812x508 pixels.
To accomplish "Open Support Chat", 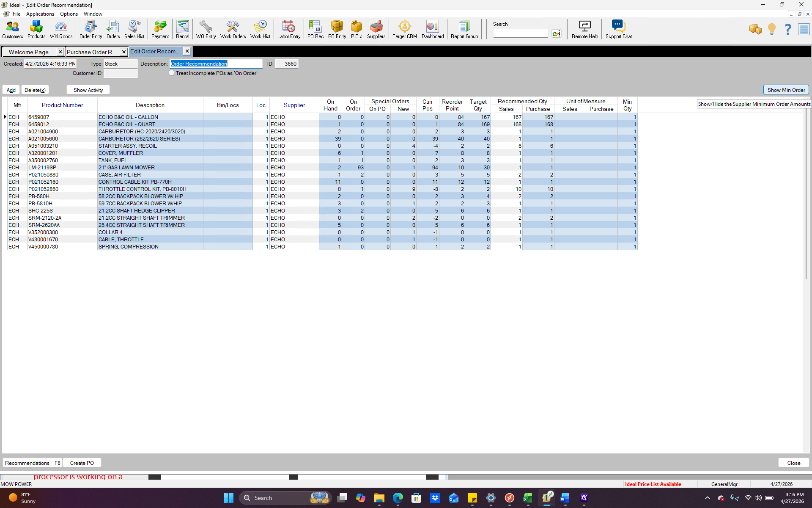I will (619, 30).
